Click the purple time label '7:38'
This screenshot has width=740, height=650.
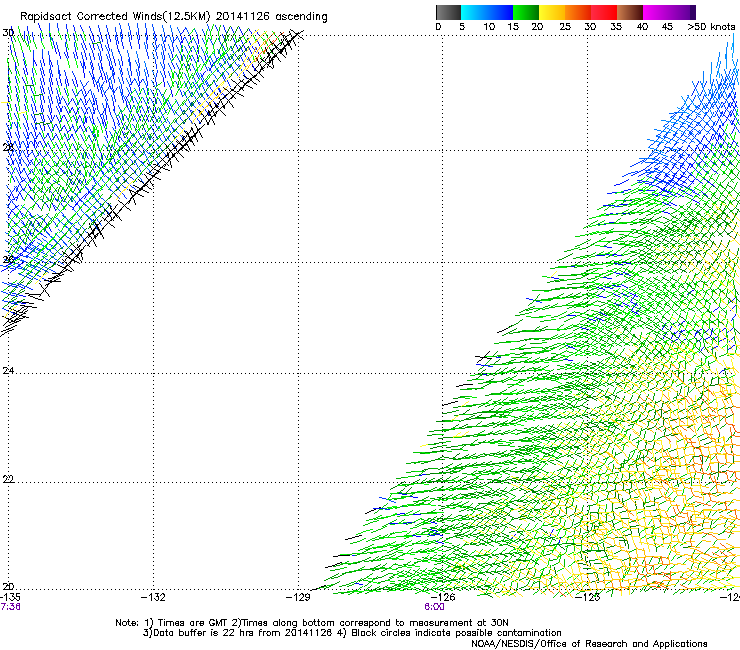10,607
